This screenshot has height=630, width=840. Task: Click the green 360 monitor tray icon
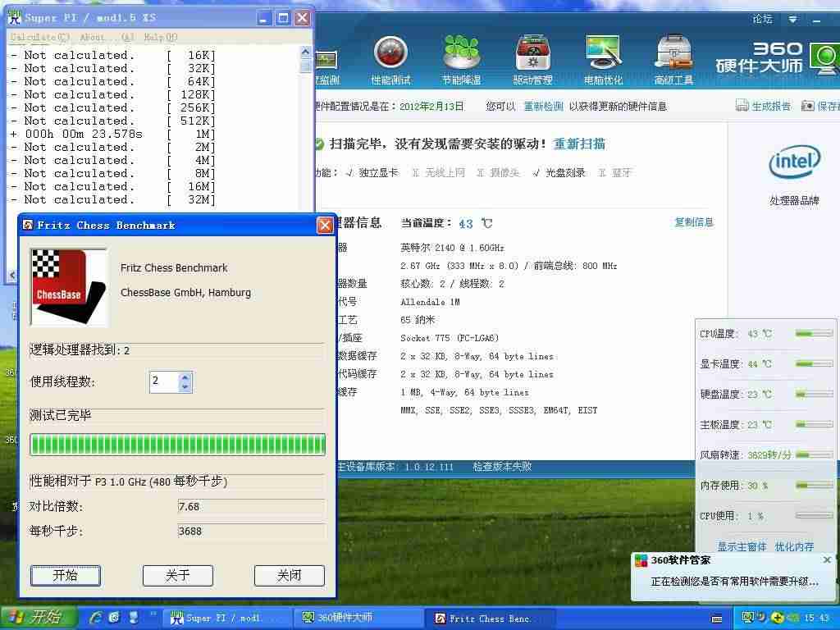[x=746, y=617]
